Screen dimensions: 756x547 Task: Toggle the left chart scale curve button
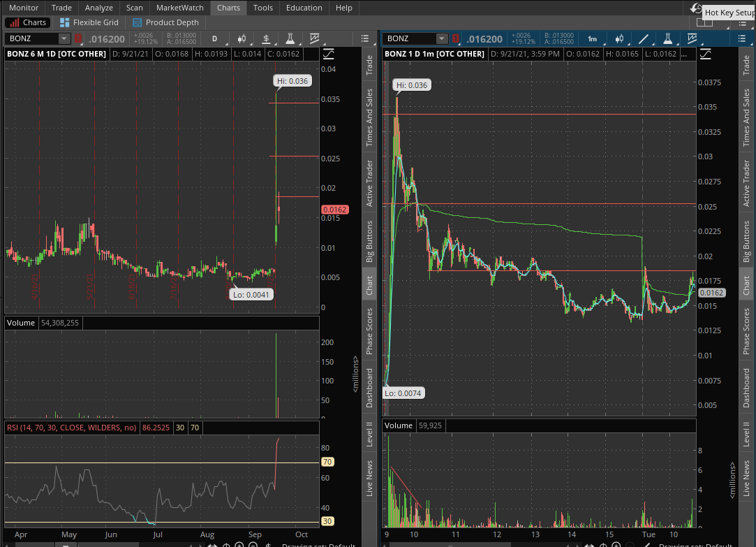[328, 54]
